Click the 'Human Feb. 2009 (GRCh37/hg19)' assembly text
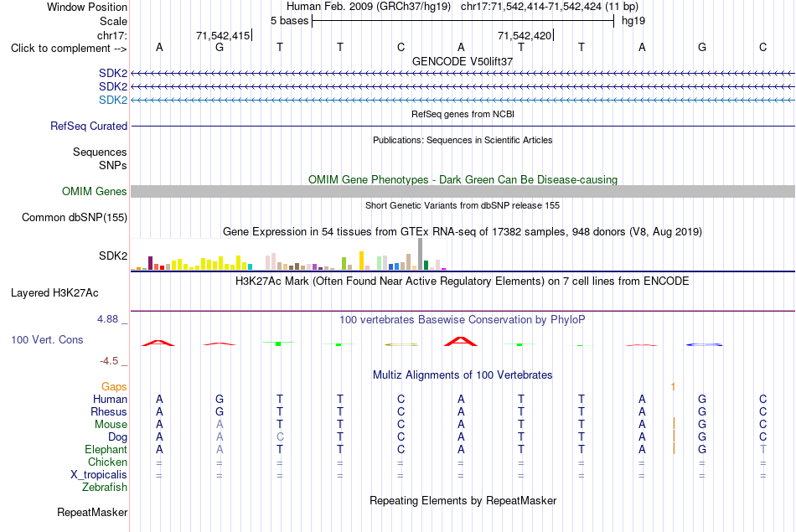This screenshot has width=796, height=532. click(369, 7)
